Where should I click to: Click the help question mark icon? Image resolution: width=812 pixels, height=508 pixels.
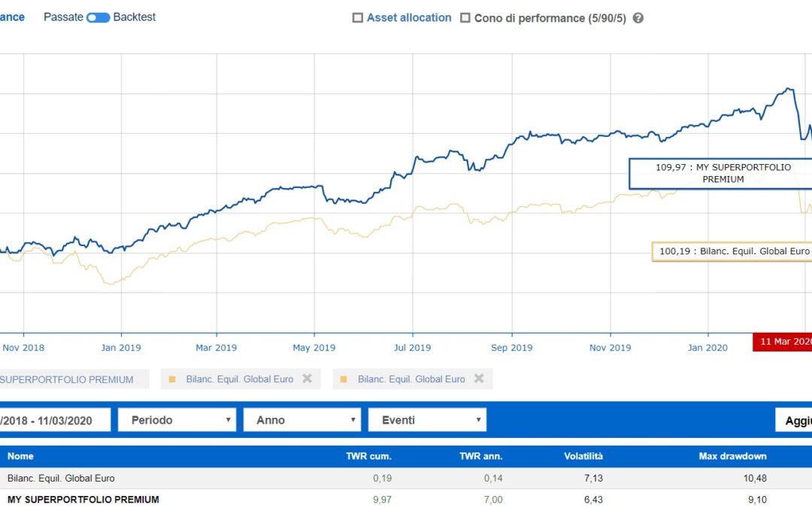click(638, 17)
